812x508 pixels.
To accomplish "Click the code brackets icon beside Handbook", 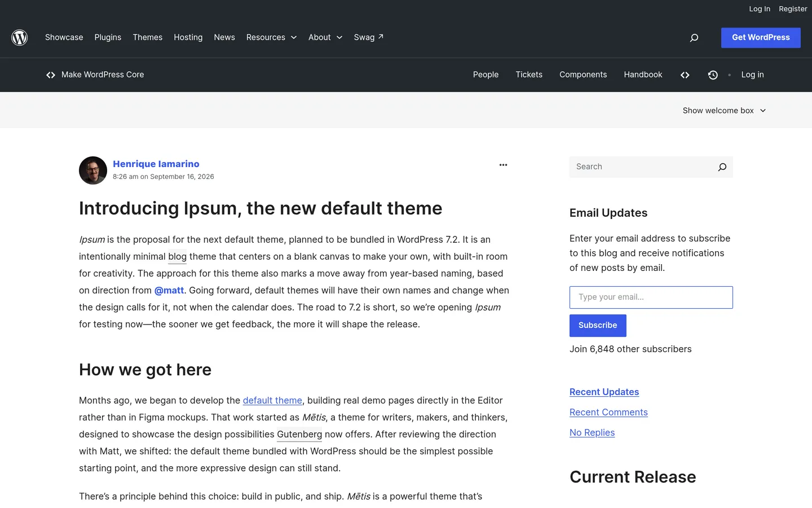I will click(x=685, y=75).
